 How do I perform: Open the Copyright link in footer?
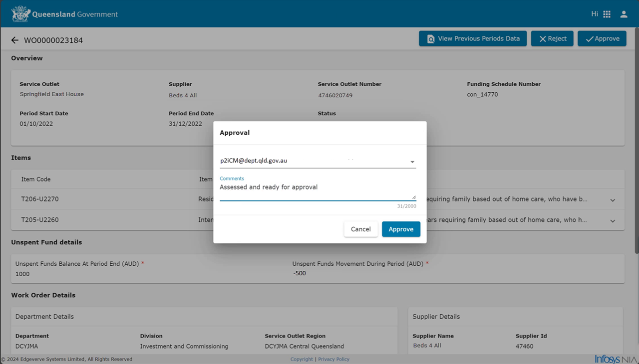pos(302,359)
